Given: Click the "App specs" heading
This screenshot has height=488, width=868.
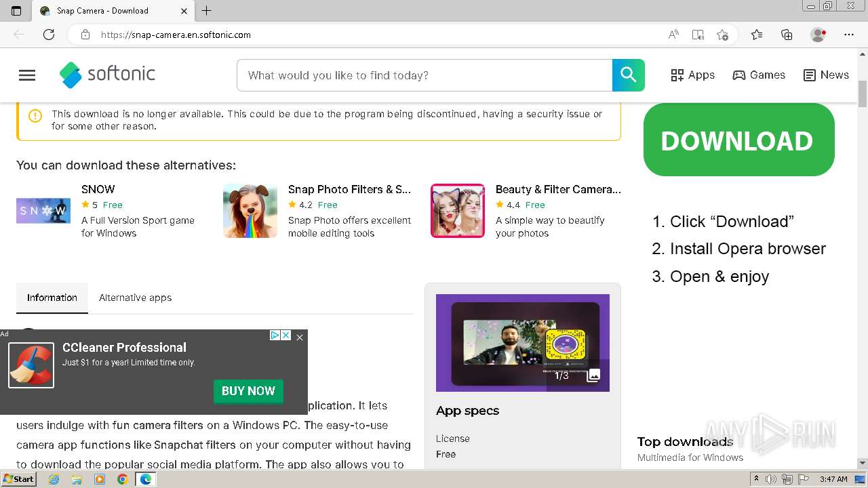Looking at the screenshot, I should 467,411.
